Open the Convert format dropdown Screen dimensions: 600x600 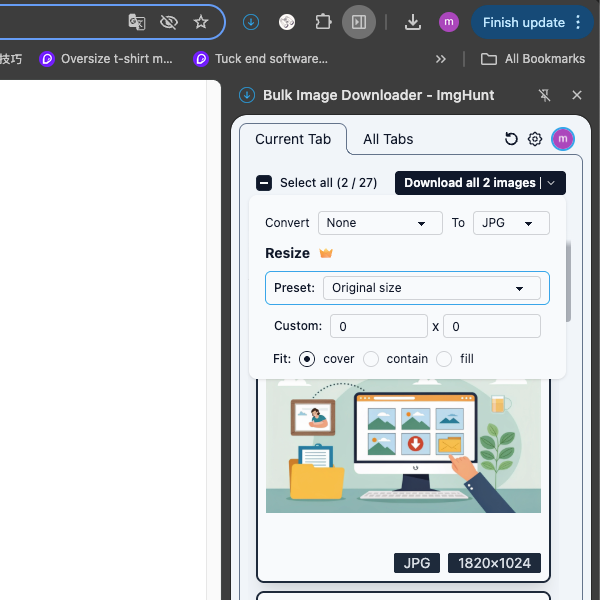pos(380,223)
